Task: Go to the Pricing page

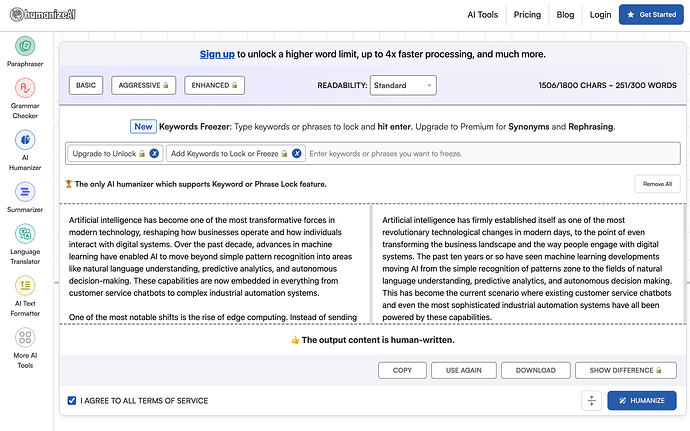Action: tap(527, 15)
